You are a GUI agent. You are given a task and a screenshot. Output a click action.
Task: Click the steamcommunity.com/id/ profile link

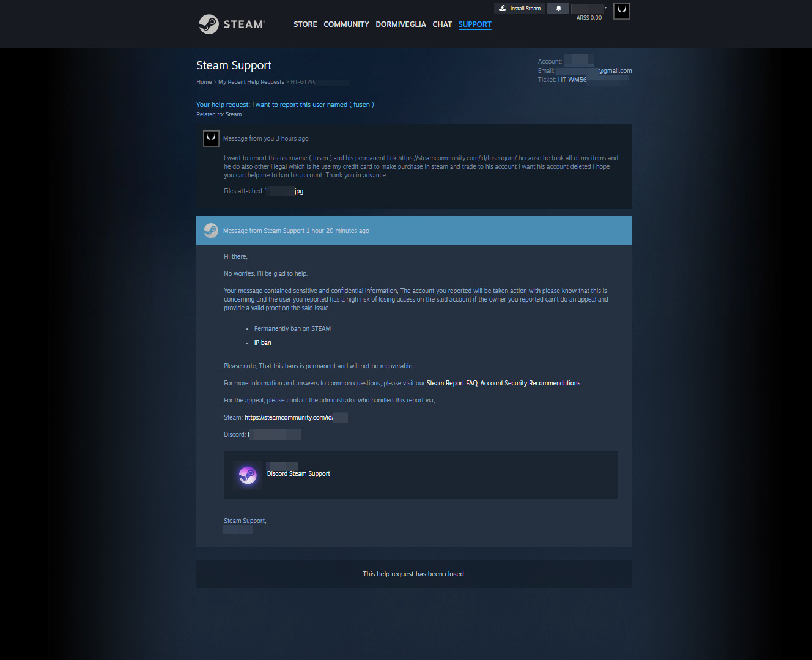(296, 418)
